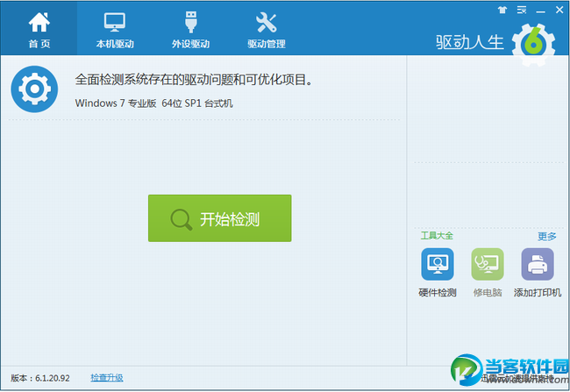
Task: Open the skin T-shirt icon
Action: [x=502, y=11]
